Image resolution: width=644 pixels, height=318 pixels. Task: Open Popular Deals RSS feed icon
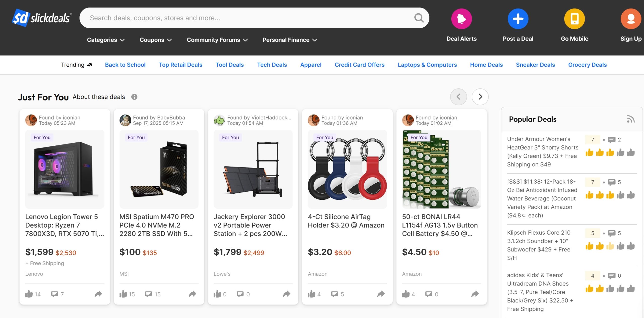pyautogui.click(x=631, y=119)
